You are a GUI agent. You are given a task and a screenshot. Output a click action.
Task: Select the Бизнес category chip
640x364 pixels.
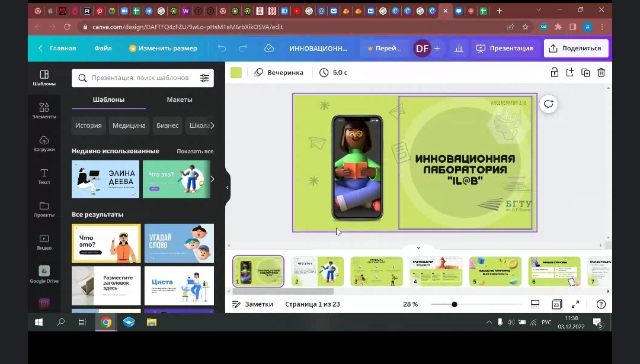point(167,125)
